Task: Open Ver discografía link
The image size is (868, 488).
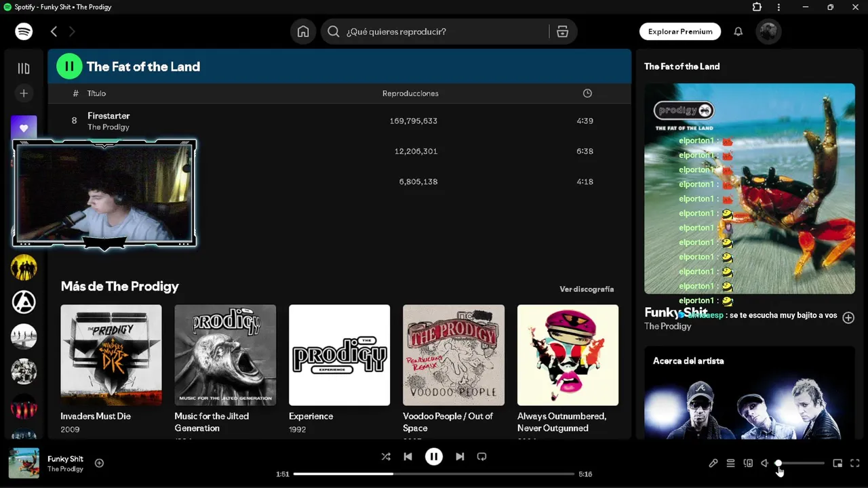Action: [587, 289]
